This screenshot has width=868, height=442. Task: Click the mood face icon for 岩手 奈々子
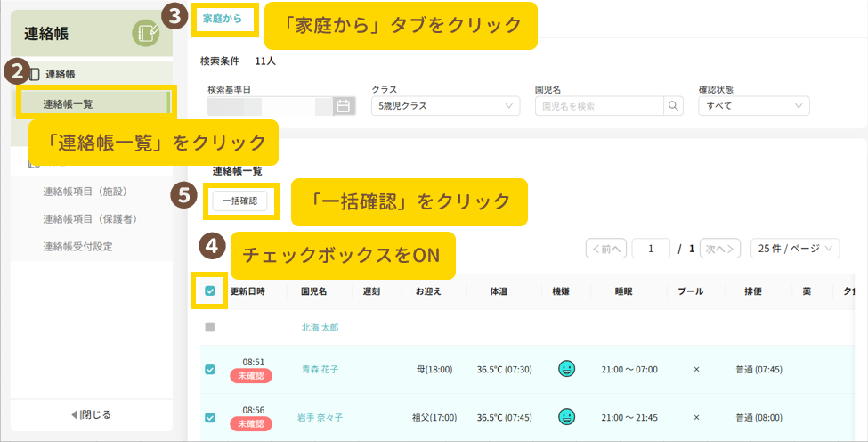coord(566,417)
